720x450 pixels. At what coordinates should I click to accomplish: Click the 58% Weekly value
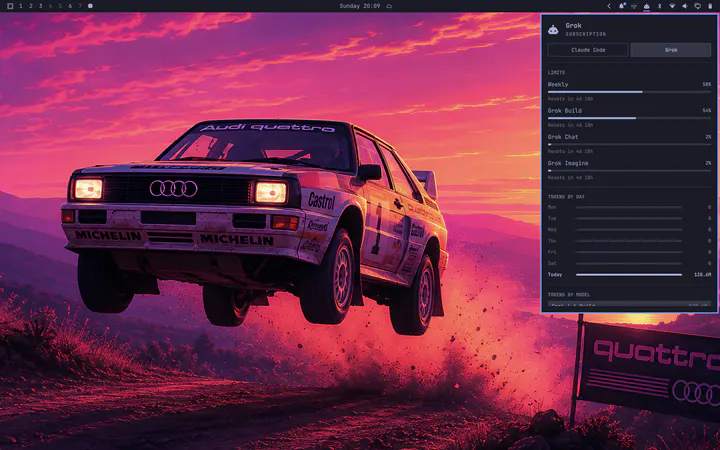(x=706, y=84)
